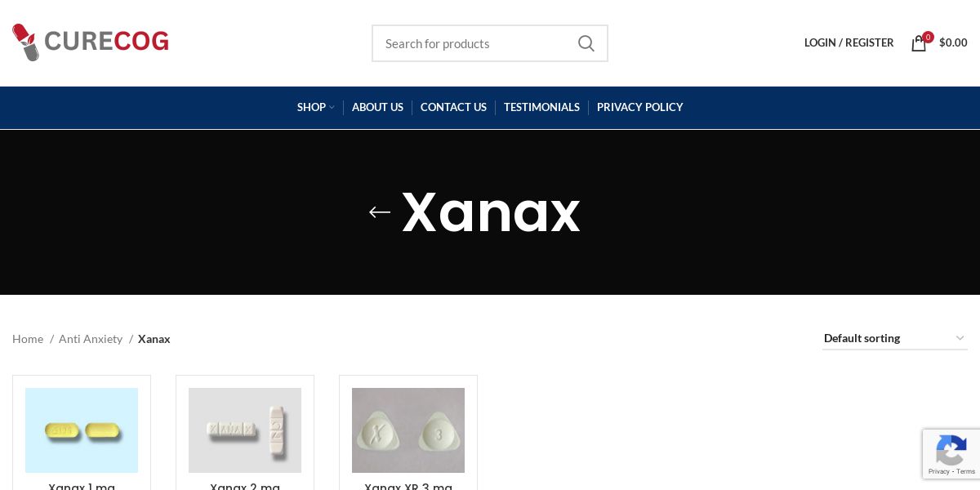980x490 pixels.
Task: Click the search magnifier icon
Action: (586, 43)
